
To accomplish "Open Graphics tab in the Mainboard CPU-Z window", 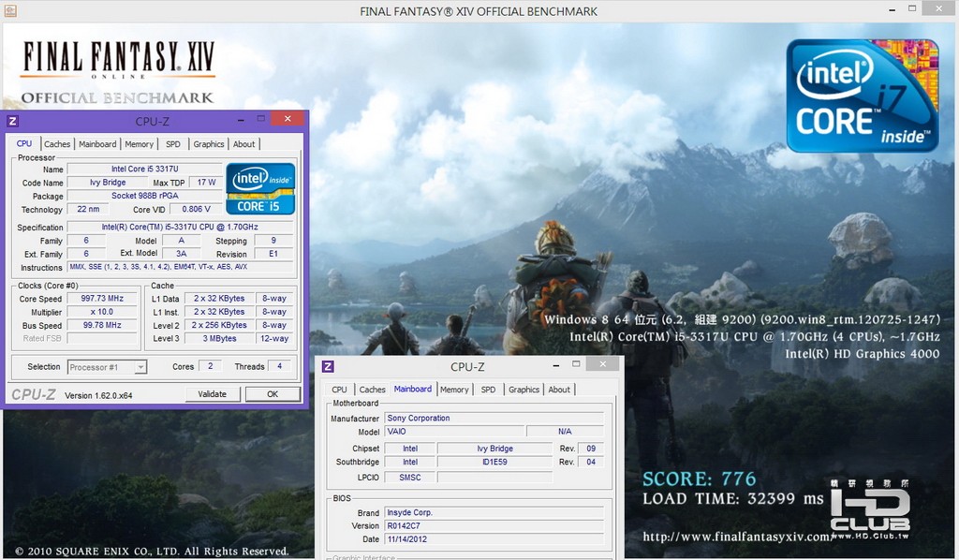I will pyautogui.click(x=524, y=390).
